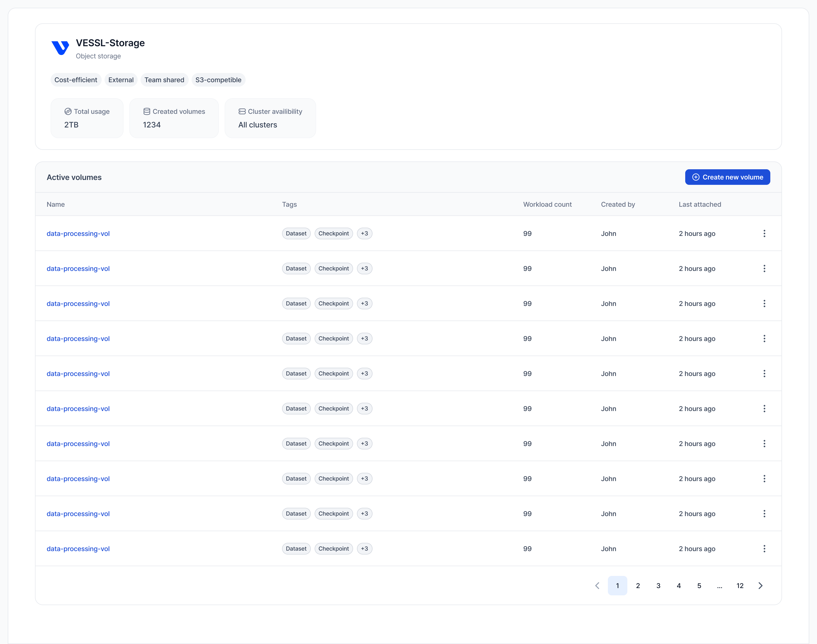Screen dimensions: 817x644
Task: Select page 2 in pagination
Action: pyautogui.click(x=638, y=586)
